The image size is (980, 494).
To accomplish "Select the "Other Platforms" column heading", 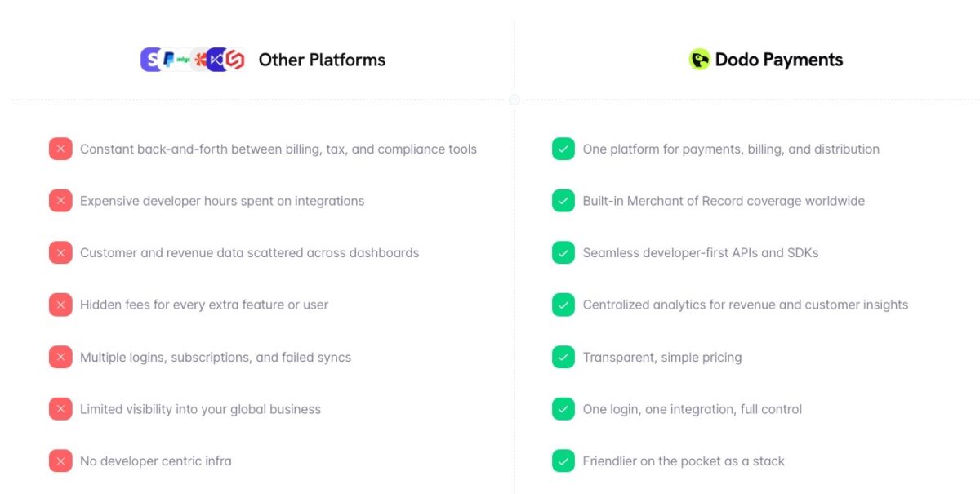I will pos(322,60).
